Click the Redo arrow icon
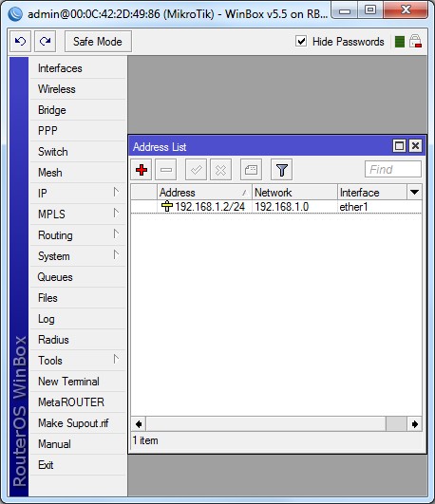The width and height of the screenshot is (435, 504). pos(45,41)
